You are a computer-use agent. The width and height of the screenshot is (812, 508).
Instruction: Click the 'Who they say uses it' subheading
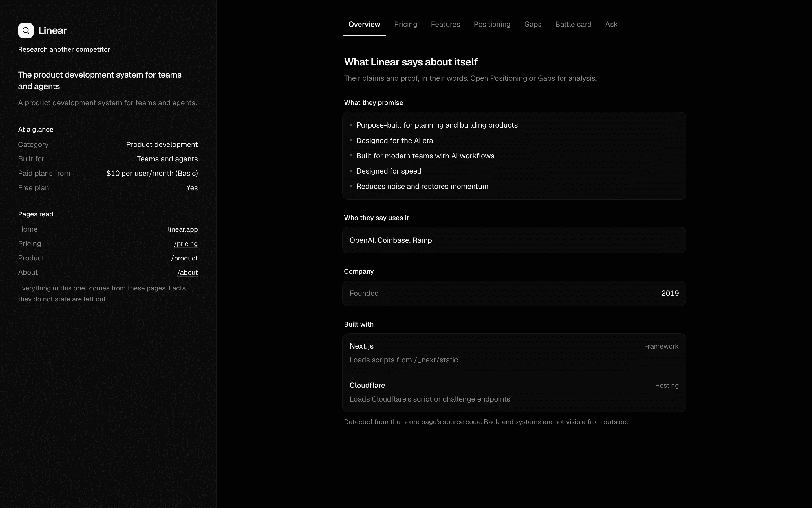376,218
